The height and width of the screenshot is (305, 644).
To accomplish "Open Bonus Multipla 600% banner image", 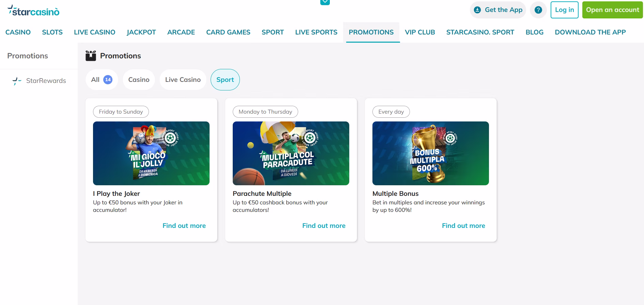I will [431, 153].
